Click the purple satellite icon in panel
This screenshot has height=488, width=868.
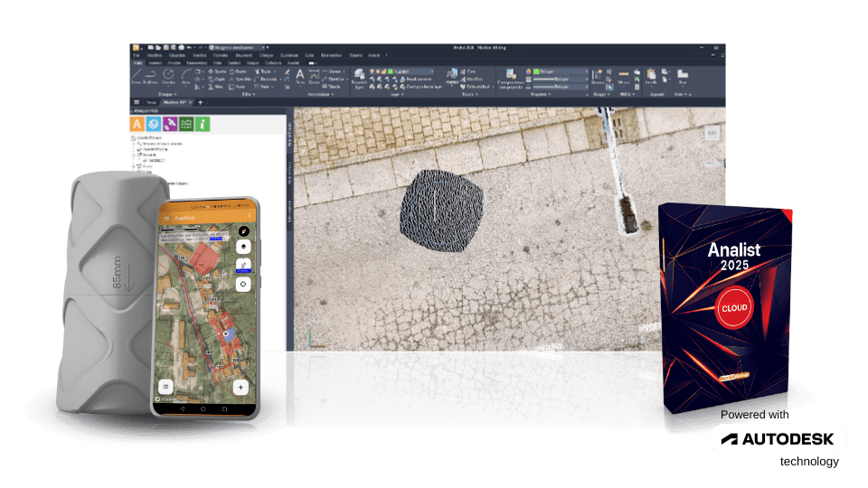[169, 124]
